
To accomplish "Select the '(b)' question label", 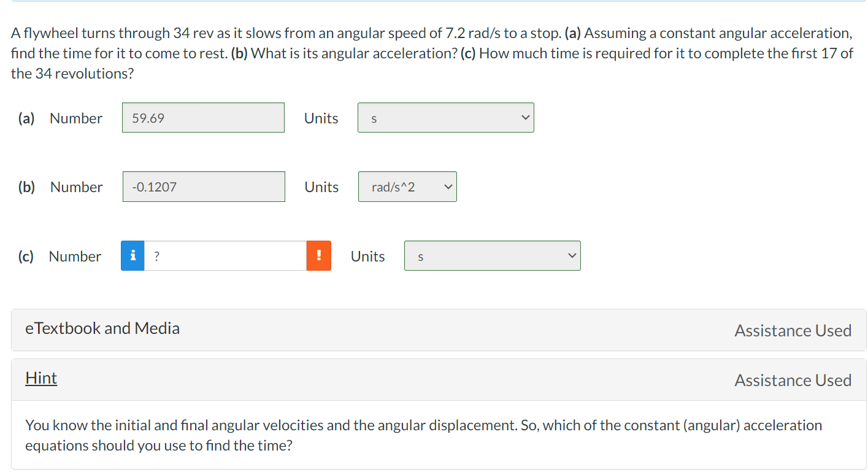I will (26, 187).
